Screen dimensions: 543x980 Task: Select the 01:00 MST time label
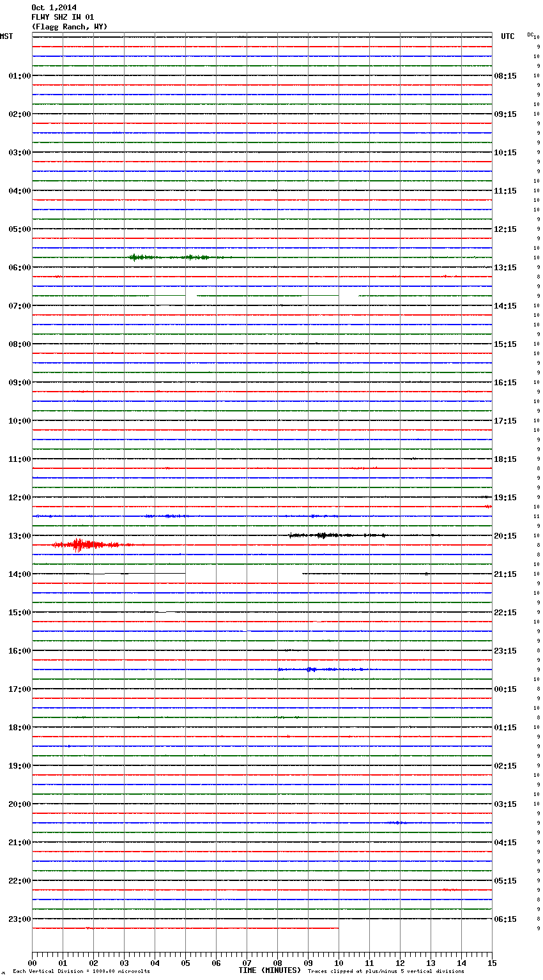[20, 76]
